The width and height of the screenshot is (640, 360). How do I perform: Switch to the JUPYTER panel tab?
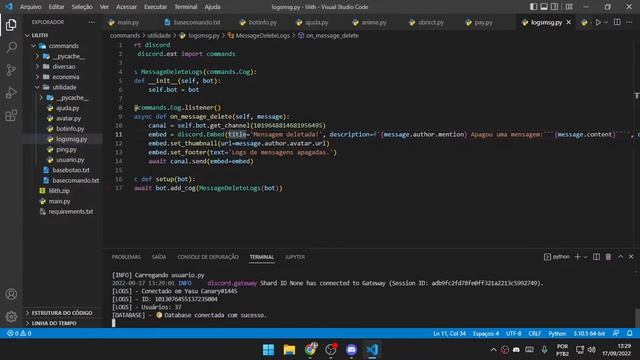pos(295,257)
